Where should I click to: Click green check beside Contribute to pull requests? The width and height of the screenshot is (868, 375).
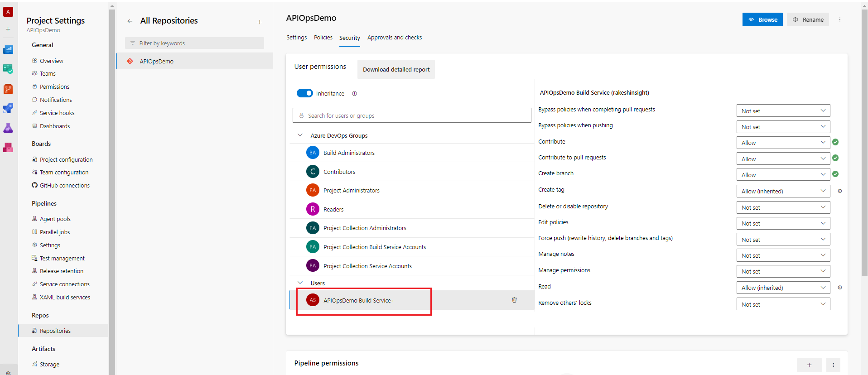coord(835,158)
